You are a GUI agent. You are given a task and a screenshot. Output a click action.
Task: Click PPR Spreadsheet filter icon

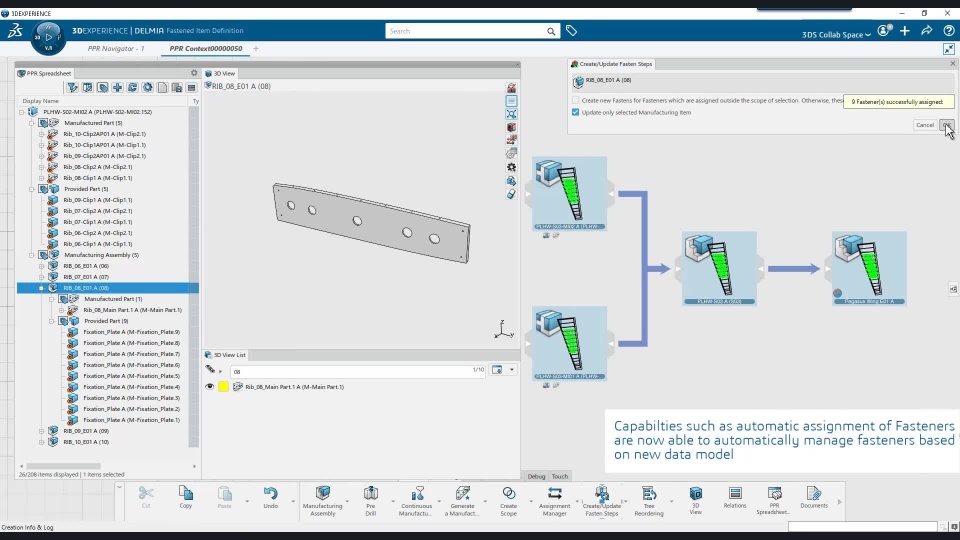[x=73, y=88]
